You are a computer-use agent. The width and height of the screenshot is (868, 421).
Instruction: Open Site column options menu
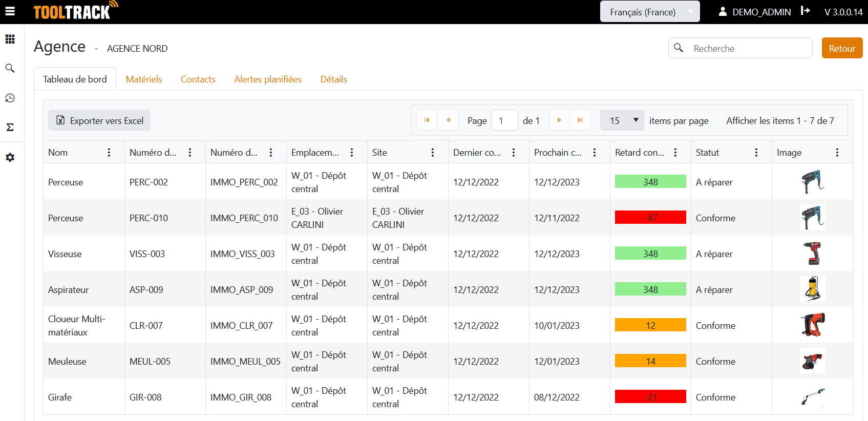pyautogui.click(x=433, y=153)
